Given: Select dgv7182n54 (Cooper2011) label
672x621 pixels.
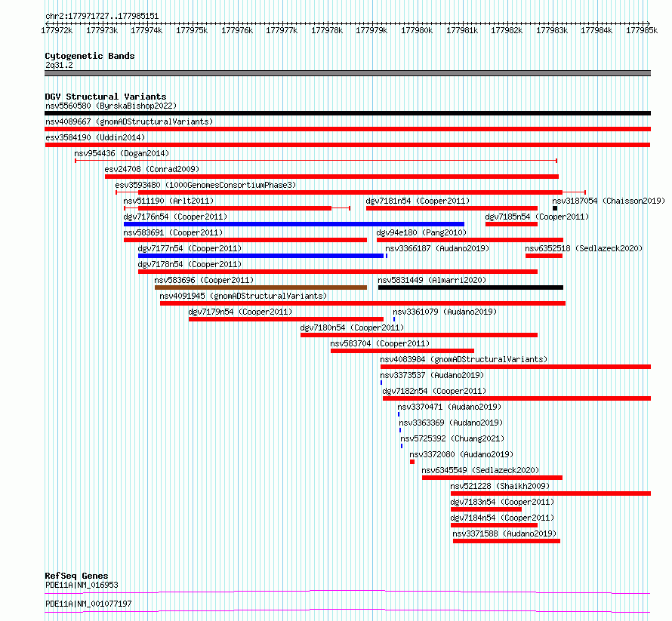Looking at the screenshot, I should [434, 391].
